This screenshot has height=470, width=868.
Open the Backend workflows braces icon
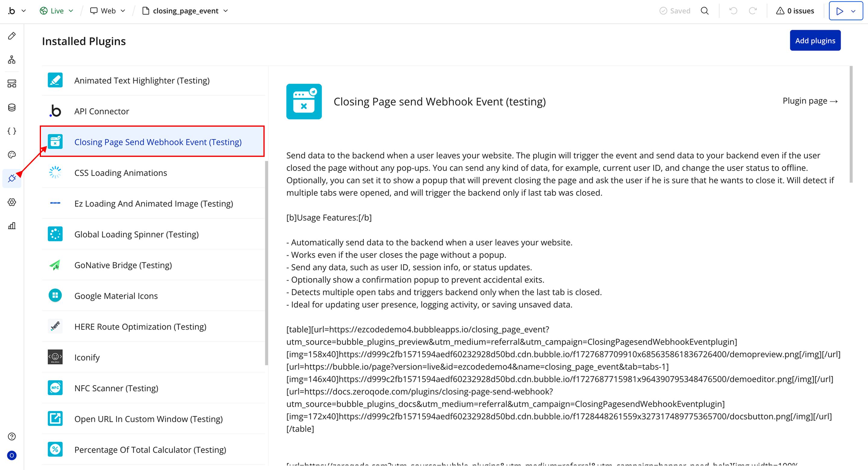click(12, 131)
